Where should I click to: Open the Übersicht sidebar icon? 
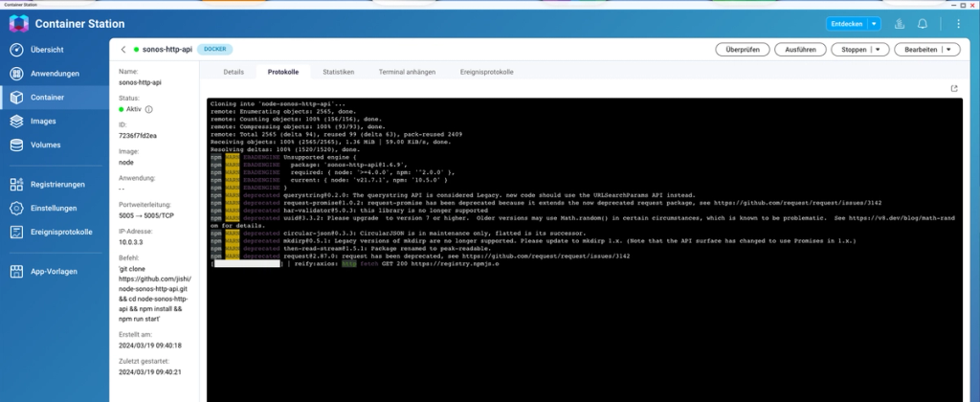[x=17, y=50]
